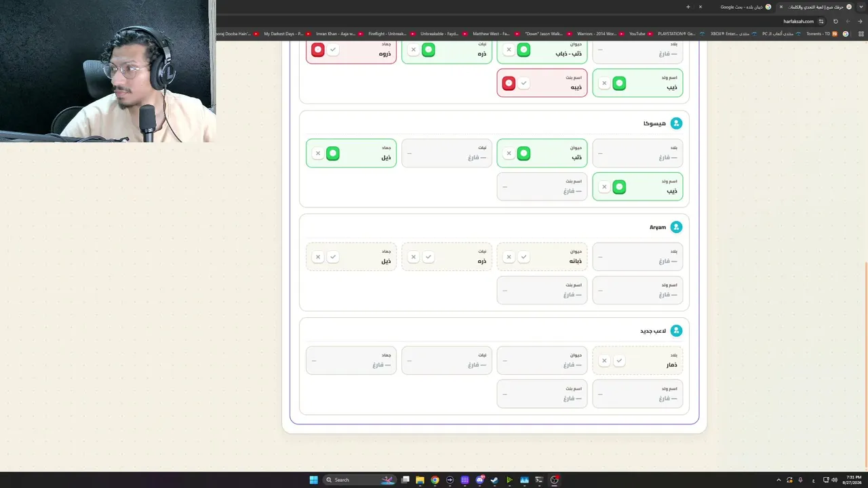Open OBS Studio from the taskbar
The height and width of the screenshot is (488, 868).
point(554,480)
